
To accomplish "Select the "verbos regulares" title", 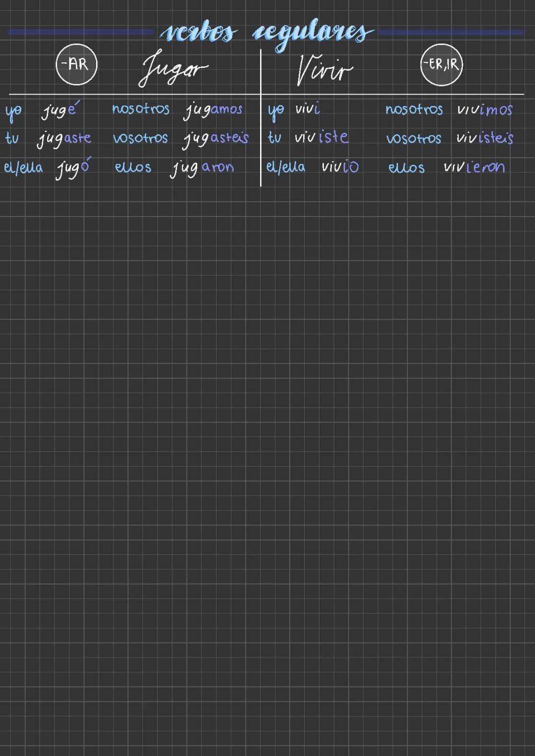I will (x=266, y=33).
